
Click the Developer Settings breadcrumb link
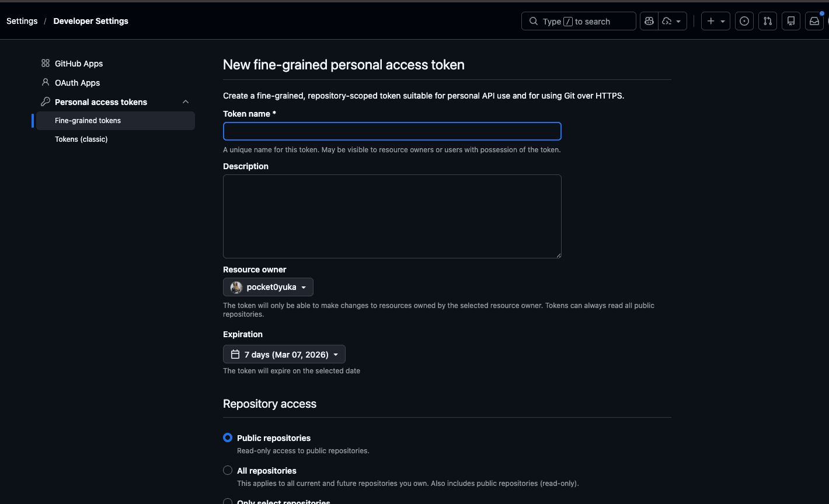(x=90, y=21)
